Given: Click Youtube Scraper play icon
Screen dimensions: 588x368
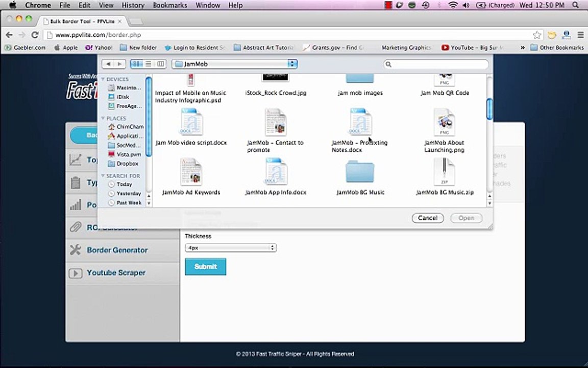Looking at the screenshot, I should tap(76, 273).
